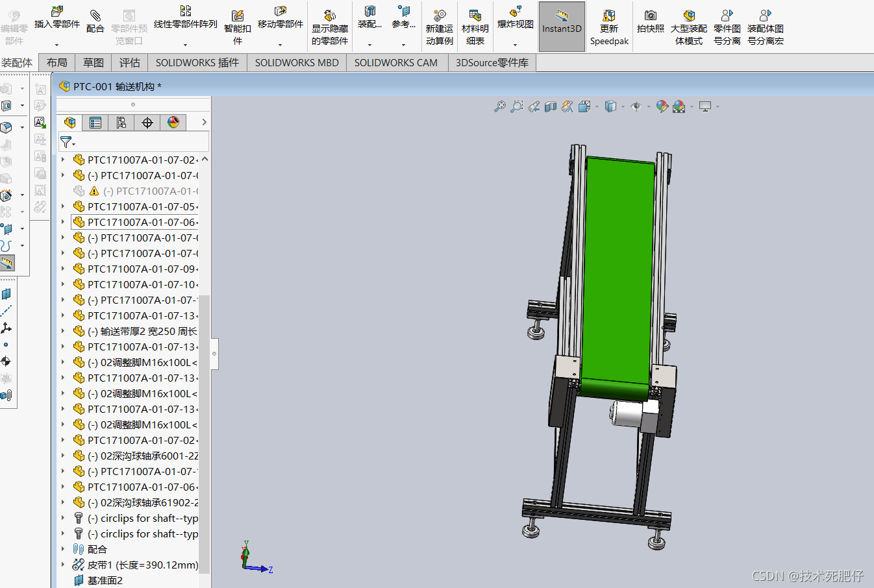Click Update Speedpak (更新 Speedpak)
The width and height of the screenshot is (874, 588).
coord(609,27)
